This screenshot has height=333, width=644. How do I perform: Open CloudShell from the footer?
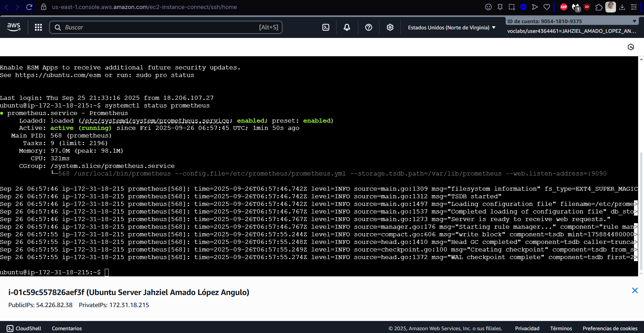point(24,329)
